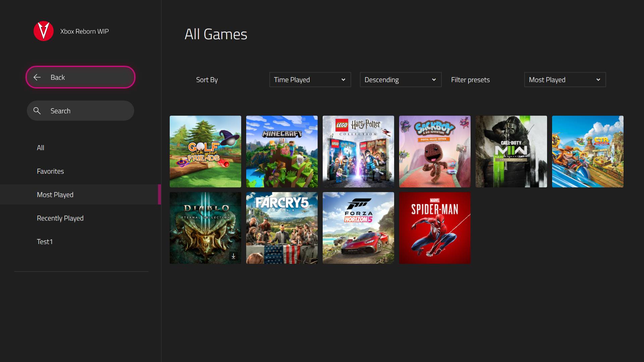
Task: Click the magnifying glass search icon
Action: click(37, 111)
